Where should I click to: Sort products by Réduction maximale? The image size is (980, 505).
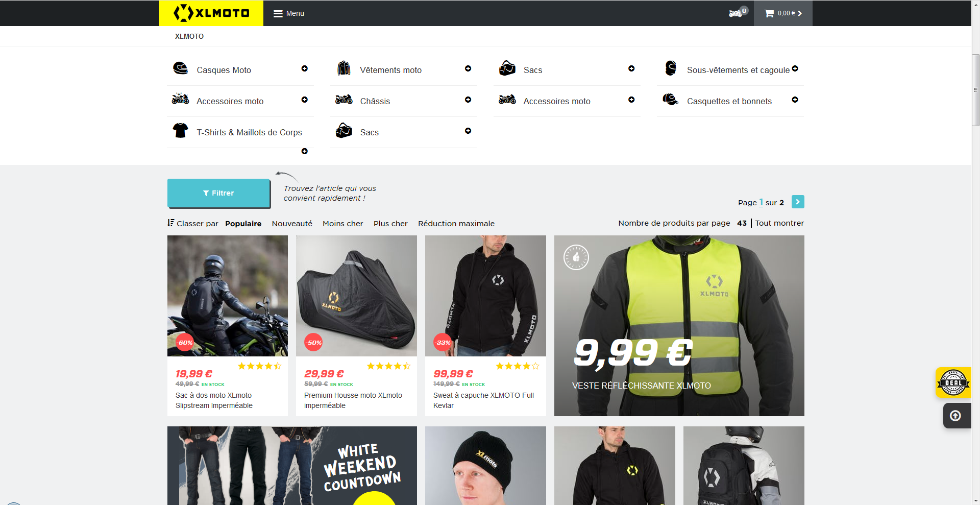pyautogui.click(x=456, y=223)
